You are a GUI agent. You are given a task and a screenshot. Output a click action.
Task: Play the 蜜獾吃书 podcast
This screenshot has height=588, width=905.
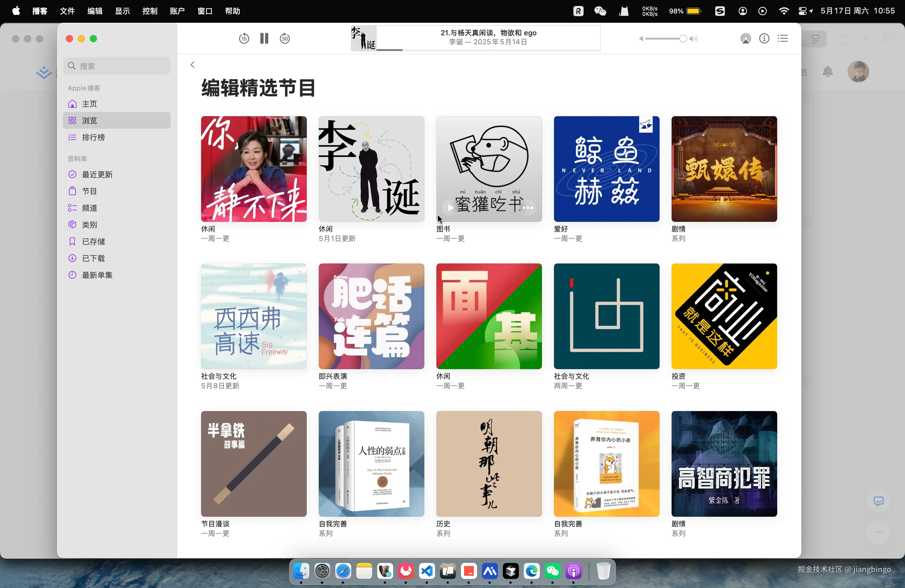(450, 208)
